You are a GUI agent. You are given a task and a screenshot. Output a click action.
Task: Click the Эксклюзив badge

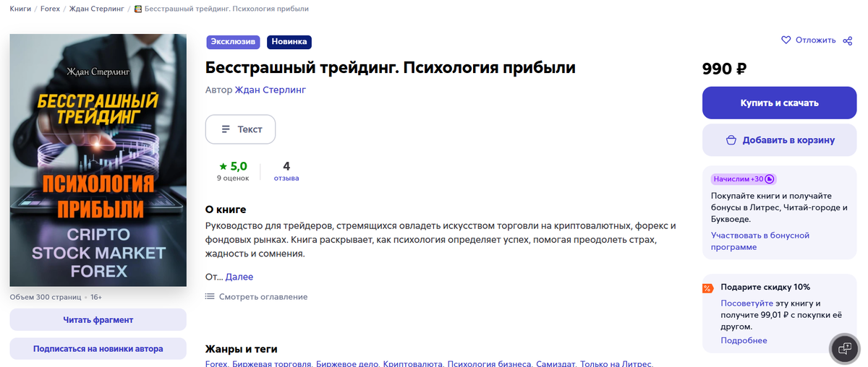click(233, 42)
